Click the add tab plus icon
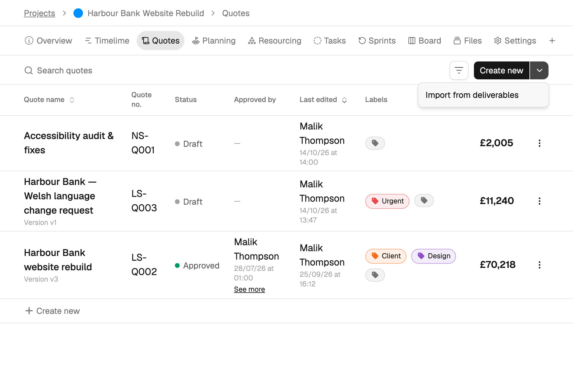Viewport: 573px width, 392px height. point(552,41)
